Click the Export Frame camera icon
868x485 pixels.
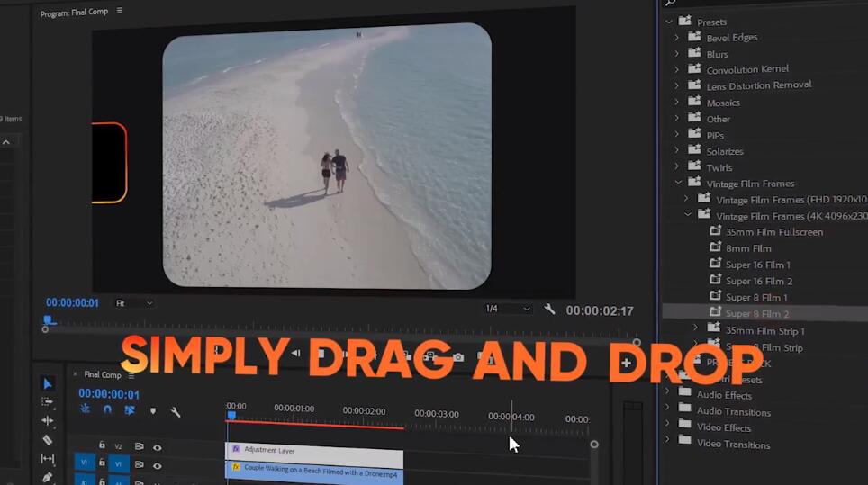tap(458, 357)
